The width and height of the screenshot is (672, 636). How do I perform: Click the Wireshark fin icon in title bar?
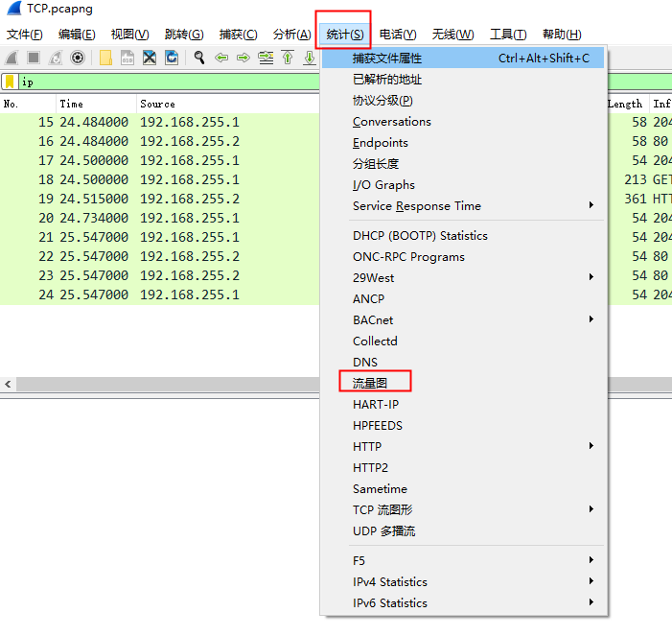click(x=14, y=8)
